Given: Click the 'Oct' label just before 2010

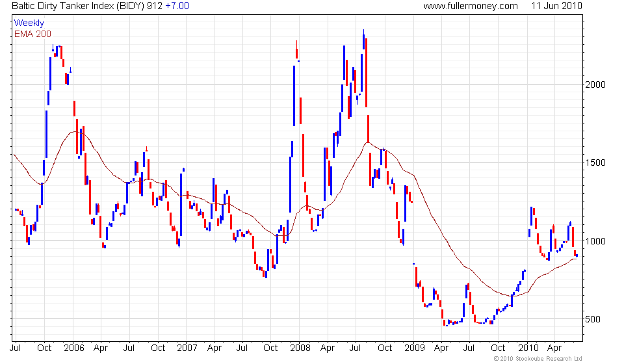Looking at the screenshot, I should [x=498, y=348].
